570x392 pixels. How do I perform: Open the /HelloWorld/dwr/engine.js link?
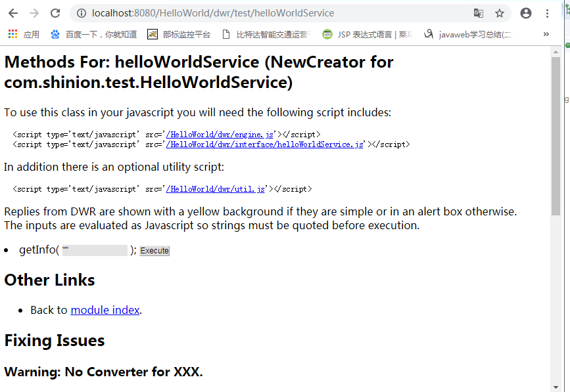pos(220,135)
